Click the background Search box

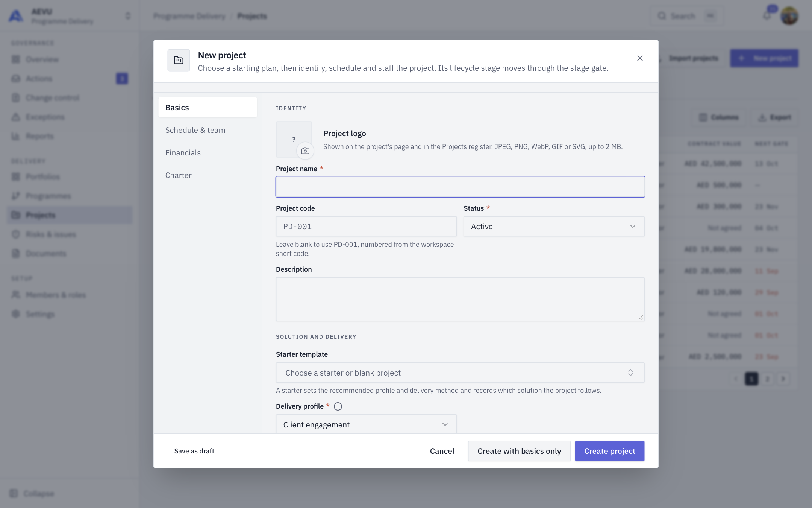(686, 16)
